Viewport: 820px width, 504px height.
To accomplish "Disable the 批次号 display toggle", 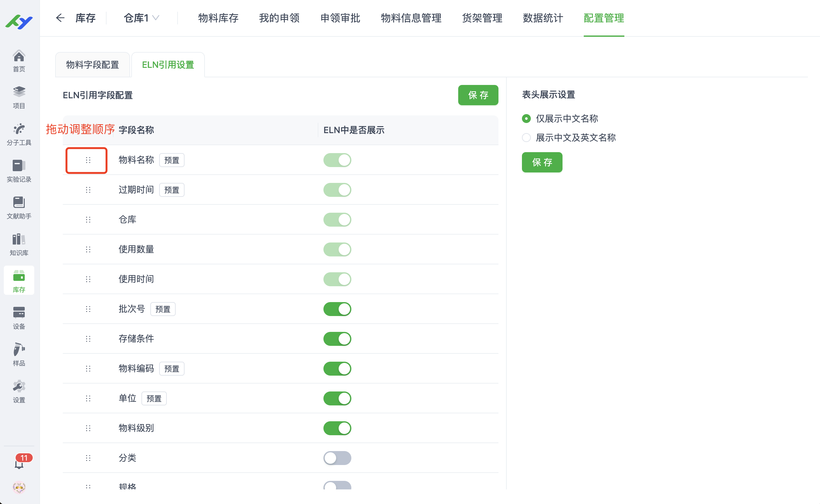I will click(x=337, y=309).
